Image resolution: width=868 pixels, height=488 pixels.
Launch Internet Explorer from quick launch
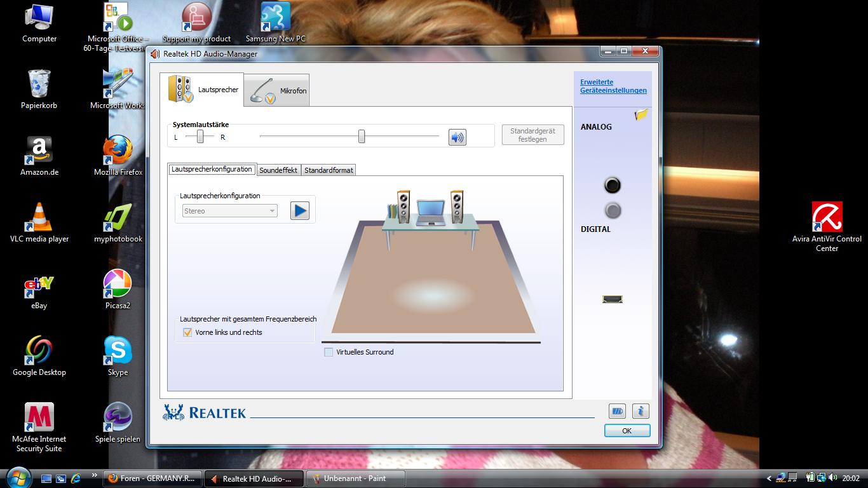(76, 478)
